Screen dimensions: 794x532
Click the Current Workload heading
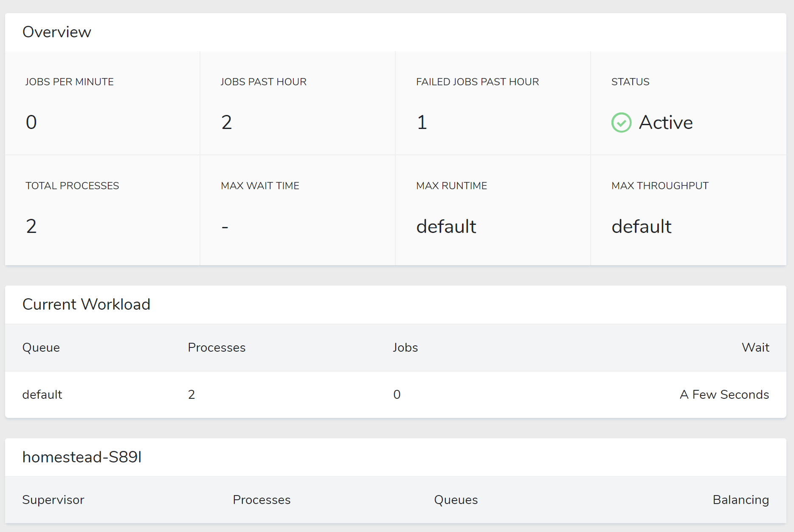pyautogui.click(x=86, y=305)
